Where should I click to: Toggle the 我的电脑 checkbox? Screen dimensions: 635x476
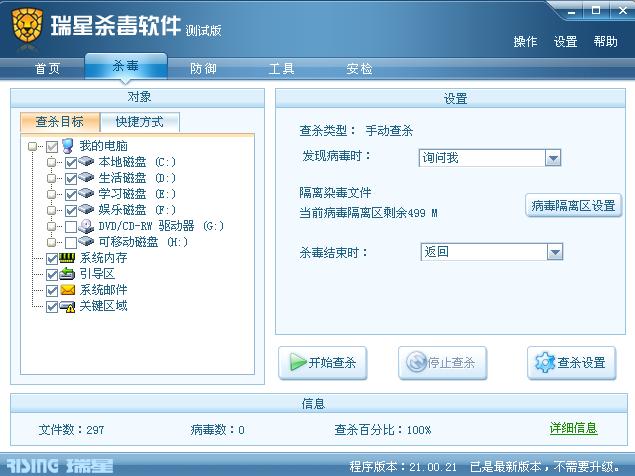(52, 146)
